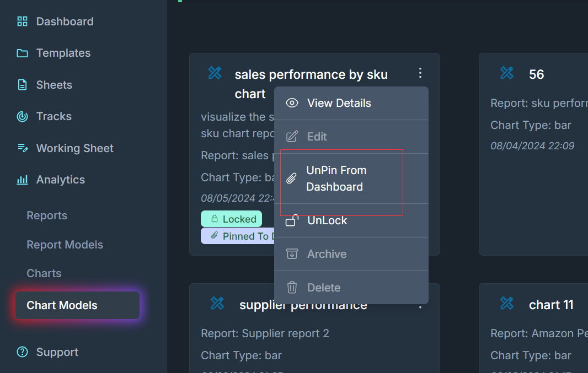Navigate to Tracks
Image resolution: width=588 pixels, height=373 pixels.
click(x=54, y=116)
